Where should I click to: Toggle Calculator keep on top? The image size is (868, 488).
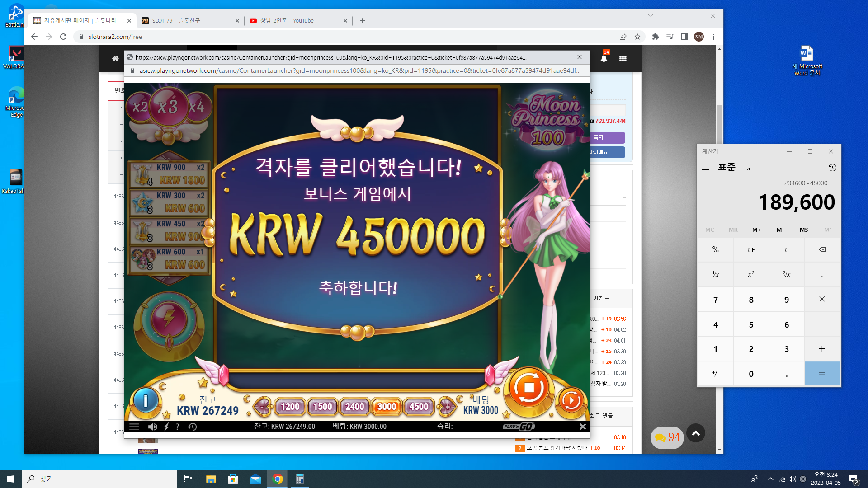[750, 168]
